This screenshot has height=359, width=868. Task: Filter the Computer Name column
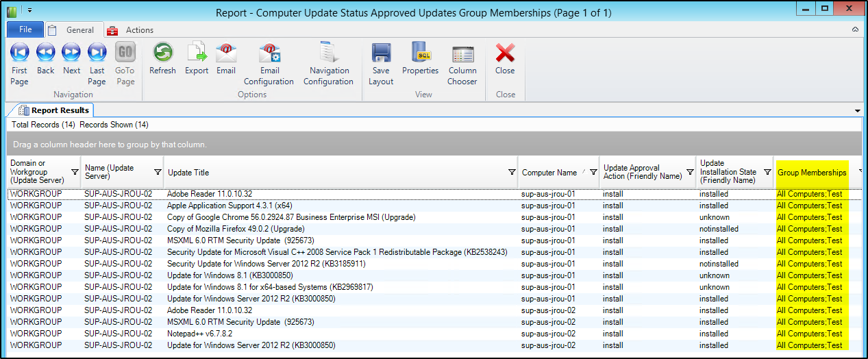click(x=593, y=172)
